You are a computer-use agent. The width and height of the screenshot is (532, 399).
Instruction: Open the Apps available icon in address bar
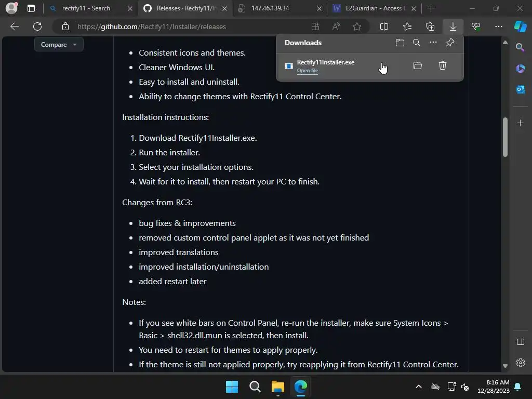[315, 26]
